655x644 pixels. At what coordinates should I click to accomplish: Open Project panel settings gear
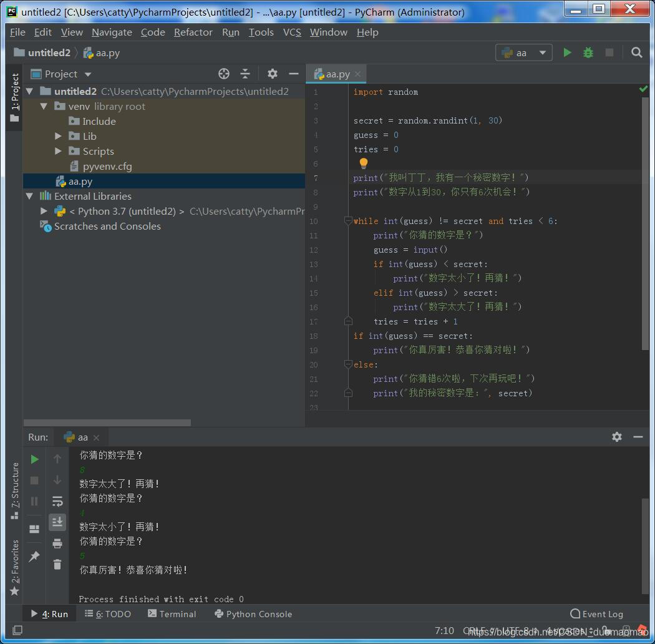pos(273,74)
